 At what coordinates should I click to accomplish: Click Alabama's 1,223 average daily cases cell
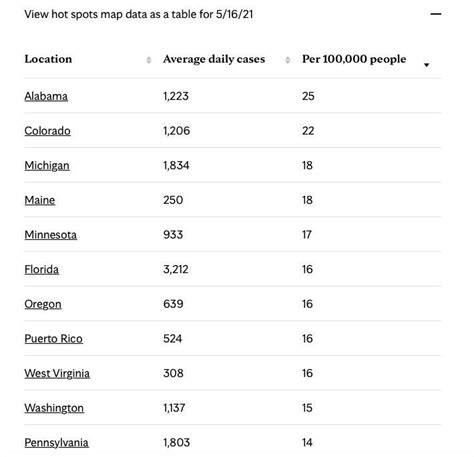click(176, 96)
